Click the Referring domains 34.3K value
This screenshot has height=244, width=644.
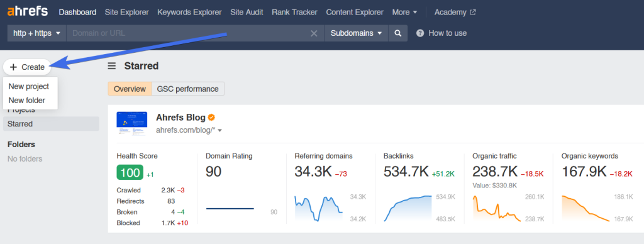(313, 172)
